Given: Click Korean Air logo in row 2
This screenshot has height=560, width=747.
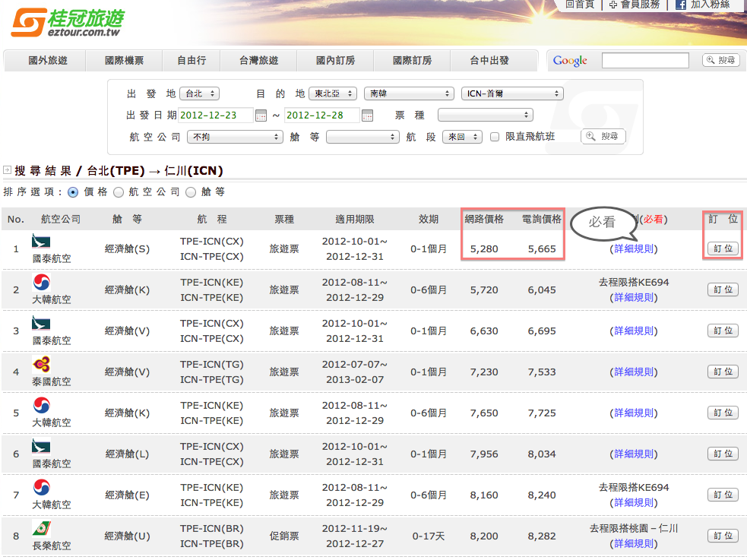Looking at the screenshot, I should [42, 283].
